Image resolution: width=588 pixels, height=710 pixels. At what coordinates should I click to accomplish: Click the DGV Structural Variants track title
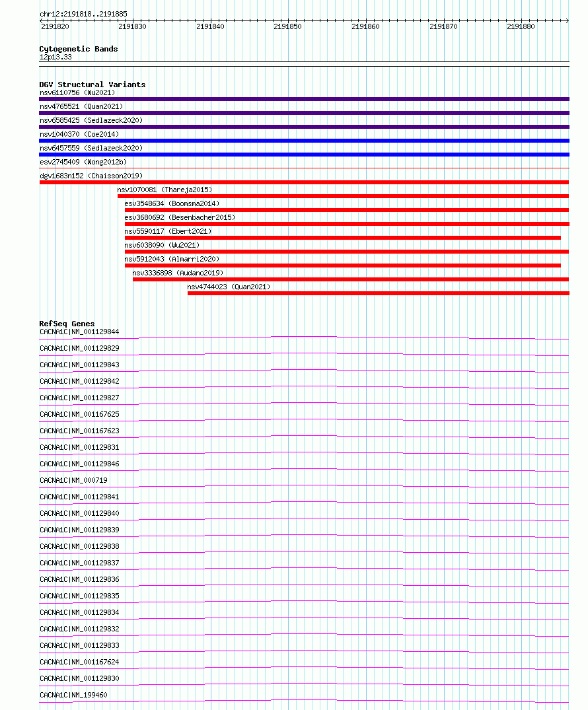(92, 85)
